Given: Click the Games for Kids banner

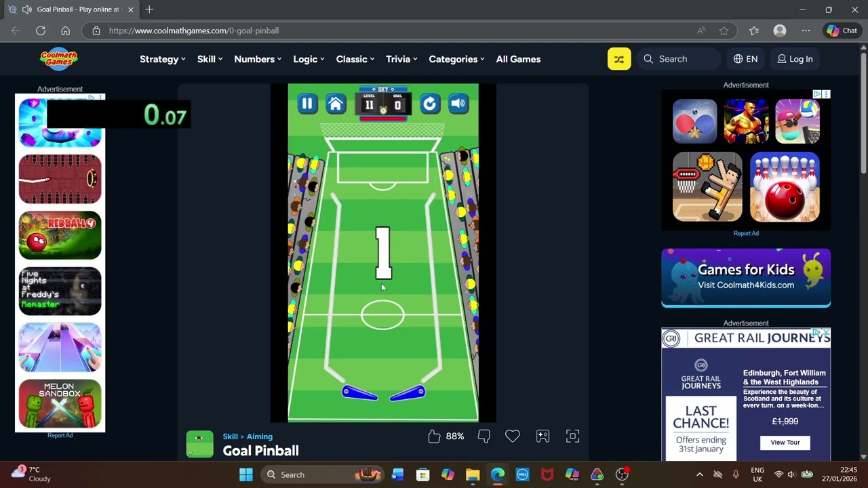Looking at the screenshot, I should 746,278.
